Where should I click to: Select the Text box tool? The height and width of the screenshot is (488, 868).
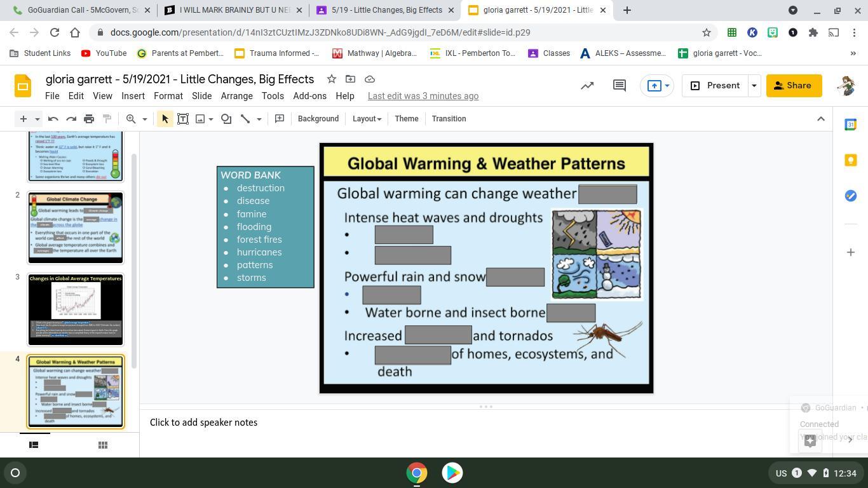pyautogui.click(x=183, y=119)
